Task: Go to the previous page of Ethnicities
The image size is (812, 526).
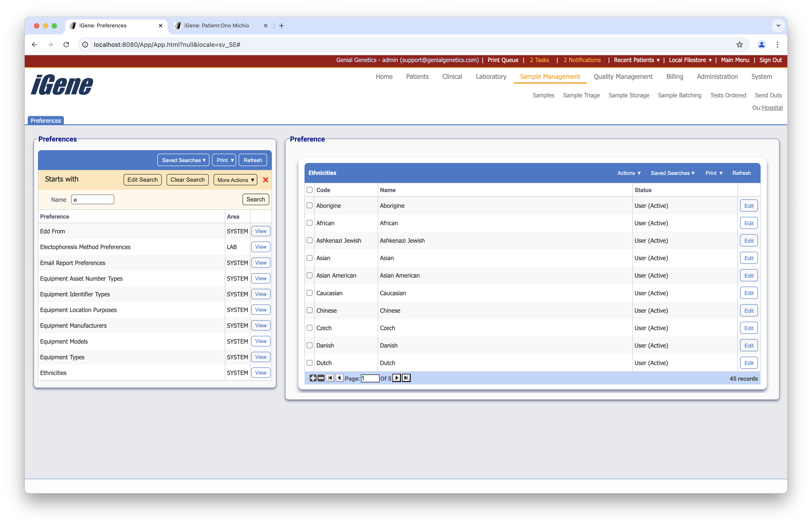Action: coord(339,378)
